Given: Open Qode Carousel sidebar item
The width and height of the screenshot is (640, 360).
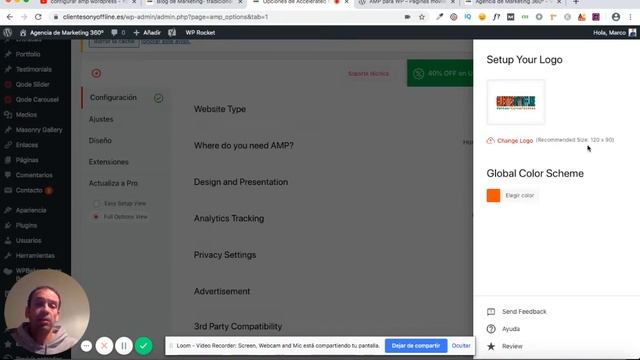Looking at the screenshot, I should (x=37, y=100).
